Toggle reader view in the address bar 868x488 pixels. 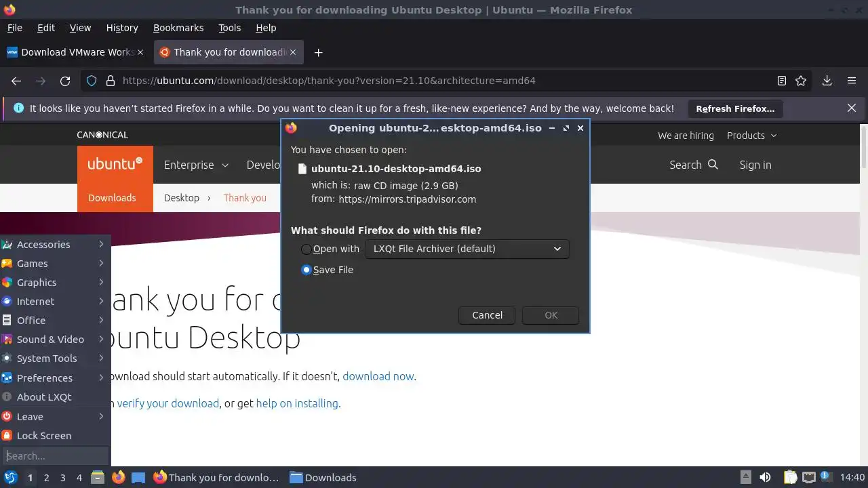782,81
